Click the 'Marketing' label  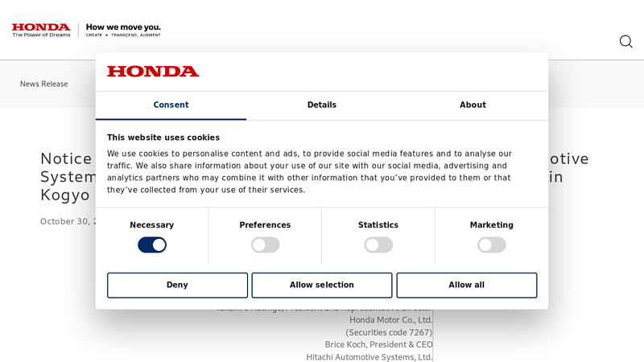pos(492,225)
